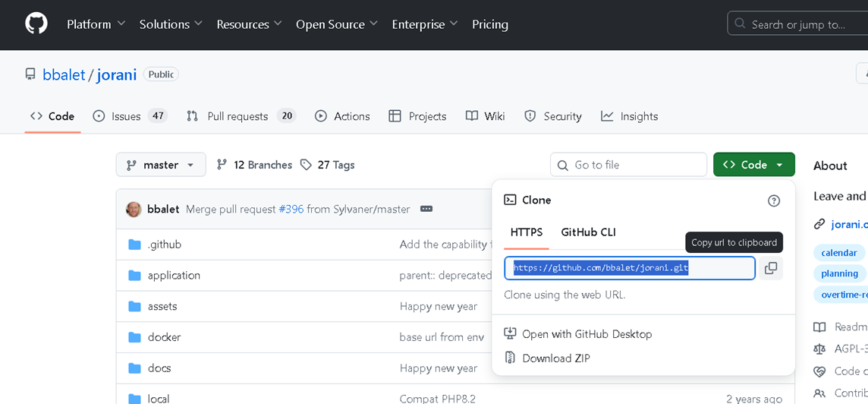Screen dimensions: 868x404
Task: Click bbalet's avatar thumbnail
Action: pos(134,209)
